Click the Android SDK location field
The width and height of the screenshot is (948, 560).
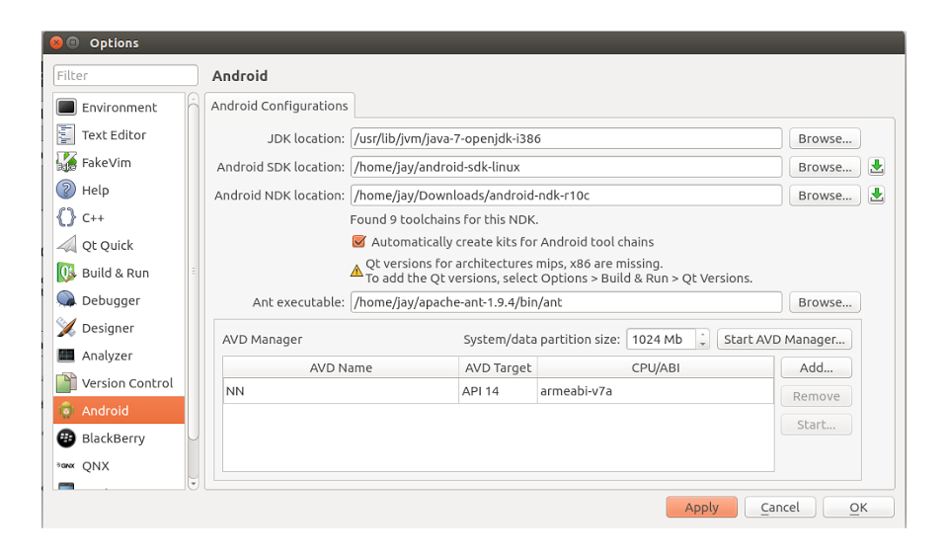coord(566,167)
